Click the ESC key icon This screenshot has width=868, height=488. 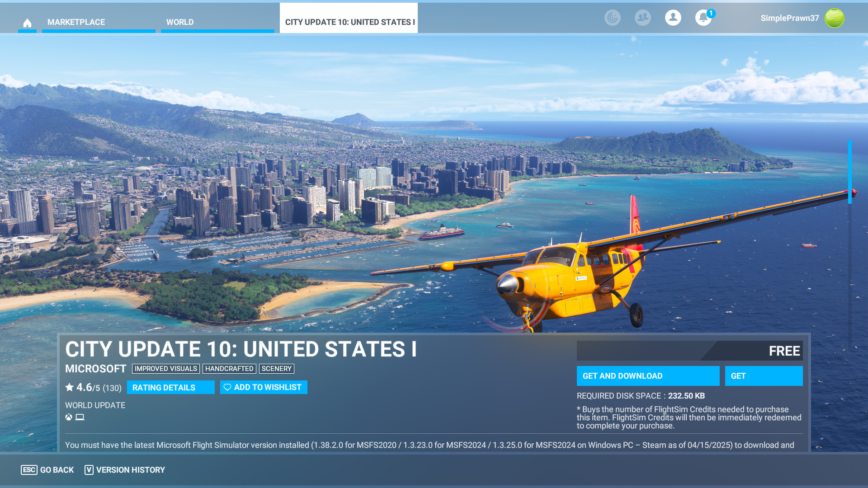pos(29,470)
